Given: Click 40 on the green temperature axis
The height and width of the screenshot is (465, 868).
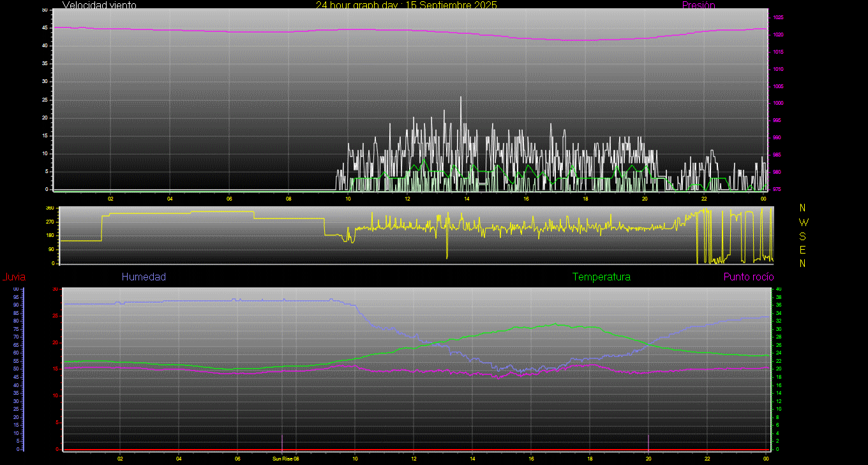Looking at the screenshot, I should tap(776, 289).
